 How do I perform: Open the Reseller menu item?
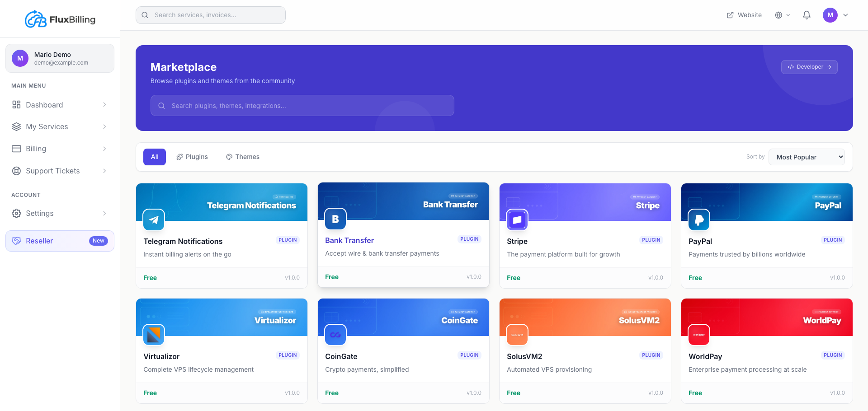click(60, 241)
